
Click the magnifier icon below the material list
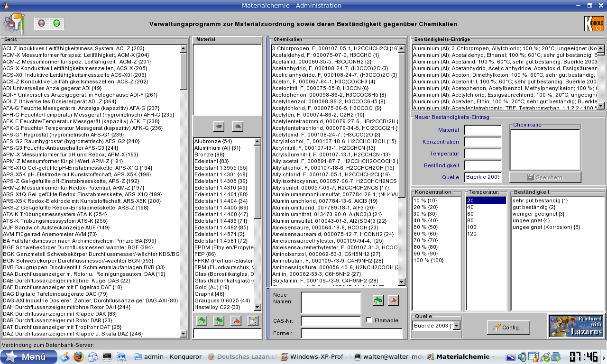pos(253,321)
